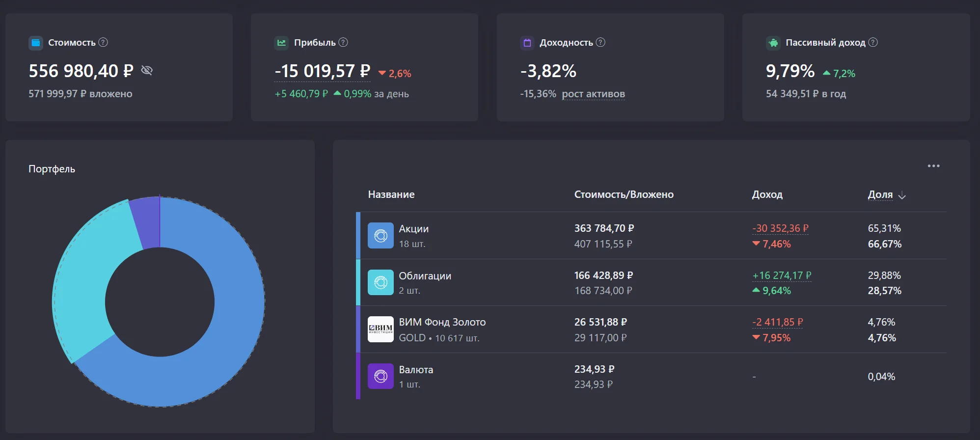
Task: Click the ВИМ Фонд Золото logo
Action: click(x=381, y=329)
